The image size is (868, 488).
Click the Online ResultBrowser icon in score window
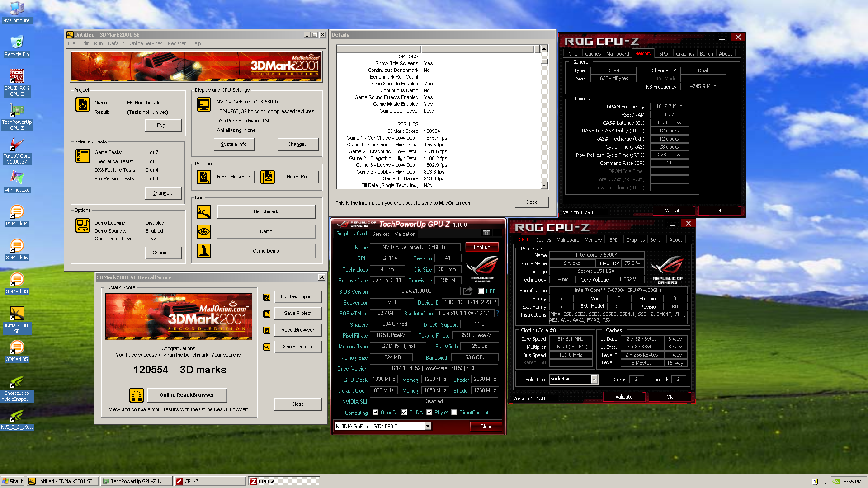point(137,395)
